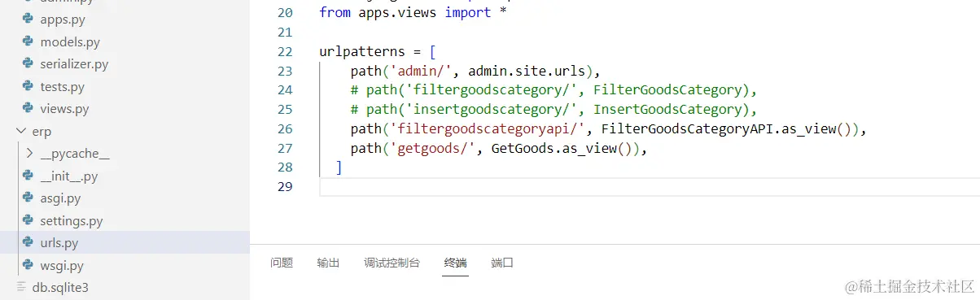Click the commented 'filtergoodscategory/' path line
The width and height of the screenshot is (980, 300).
553,90
